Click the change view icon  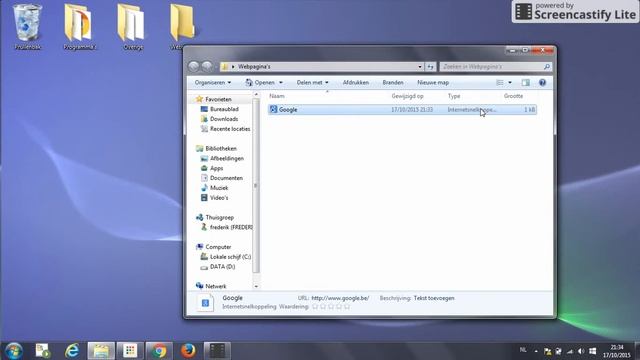tap(500, 82)
